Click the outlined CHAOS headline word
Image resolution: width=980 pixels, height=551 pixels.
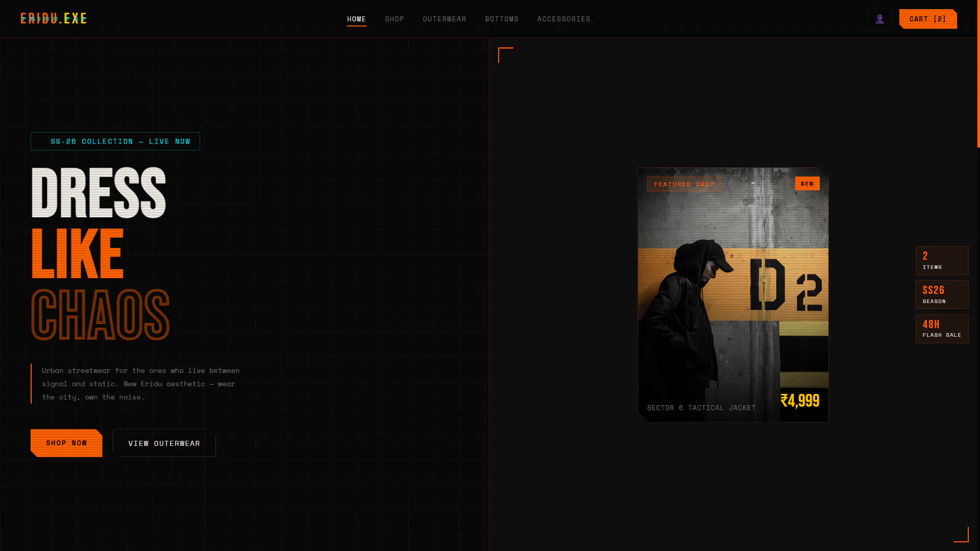click(100, 314)
